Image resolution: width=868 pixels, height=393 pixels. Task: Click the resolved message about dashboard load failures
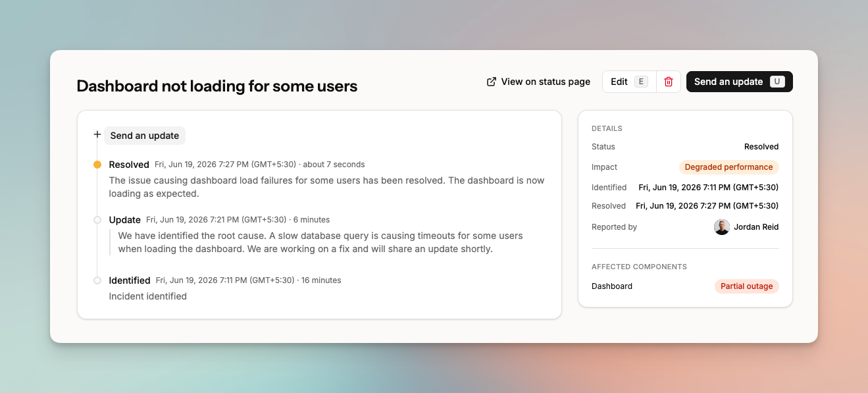tap(326, 187)
